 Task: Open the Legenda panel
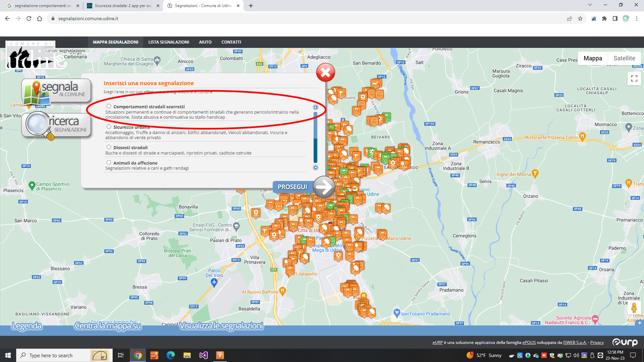27,326
